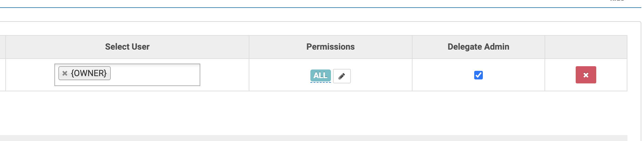Disable delegate admin in the {OWNER} row

[x=478, y=75]
